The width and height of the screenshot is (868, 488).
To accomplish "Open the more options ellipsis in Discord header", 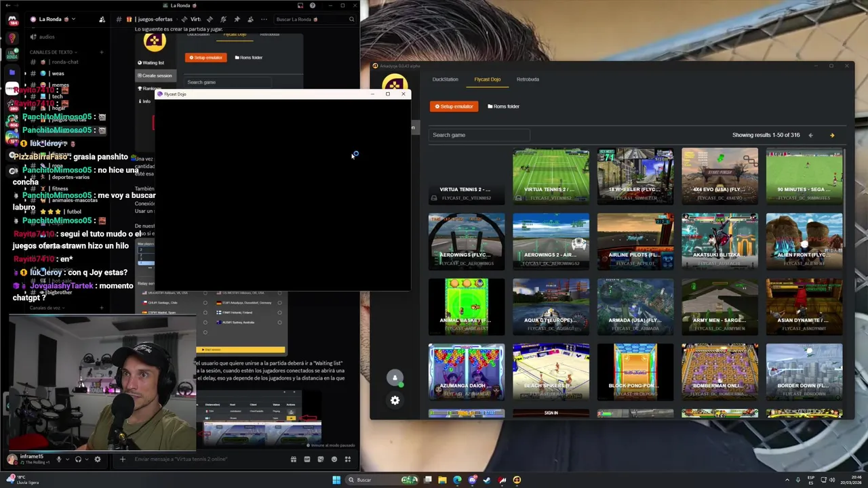I will click(x=264, y=19).
